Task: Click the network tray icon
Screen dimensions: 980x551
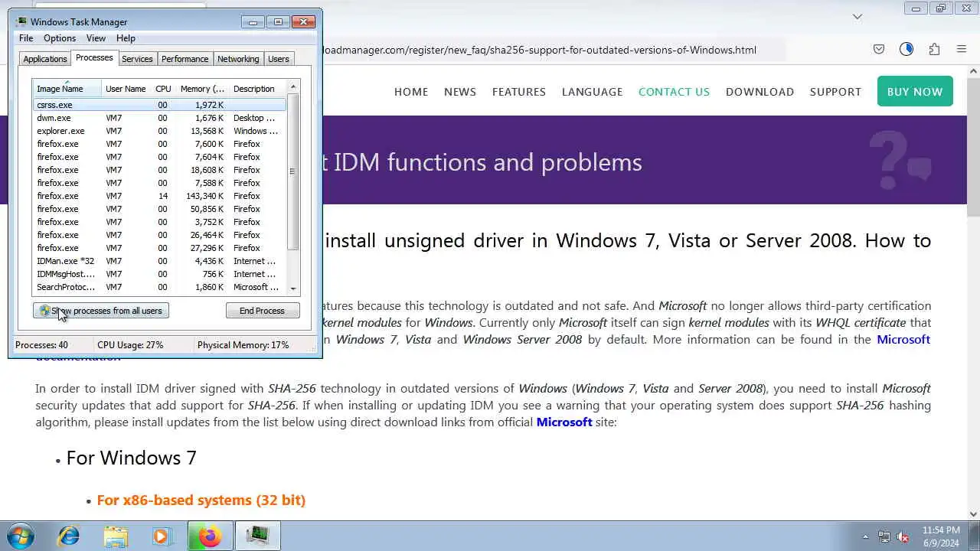Action: click(884, 536)
